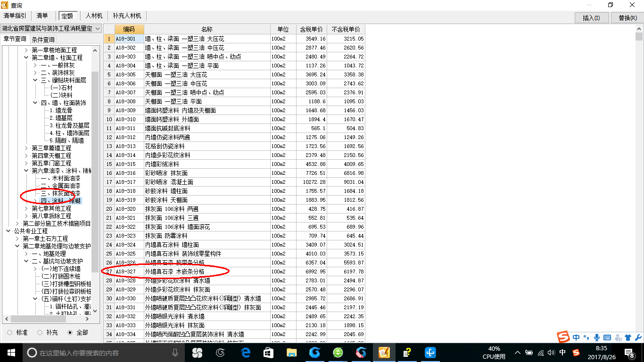Click Sogou tray icon in taskbar
This screenshot has width=644, height=362.
pyautogui.click(x=576, y=353)
